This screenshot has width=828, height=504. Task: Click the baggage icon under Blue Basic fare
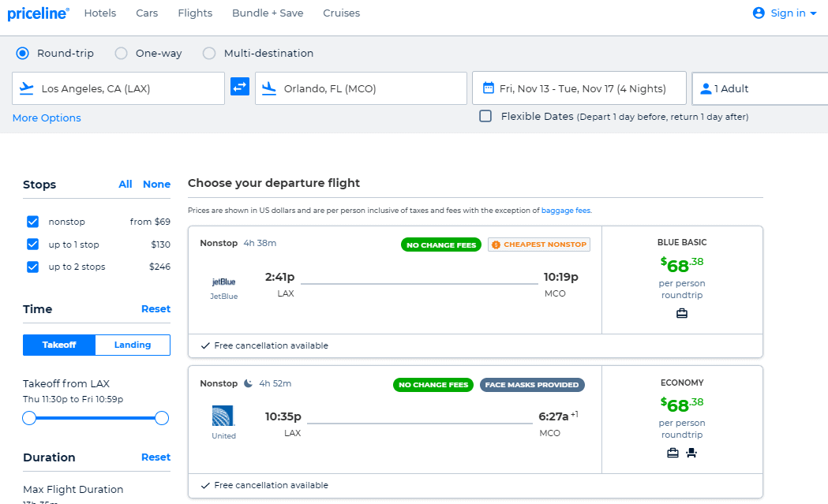pos(682,313)
